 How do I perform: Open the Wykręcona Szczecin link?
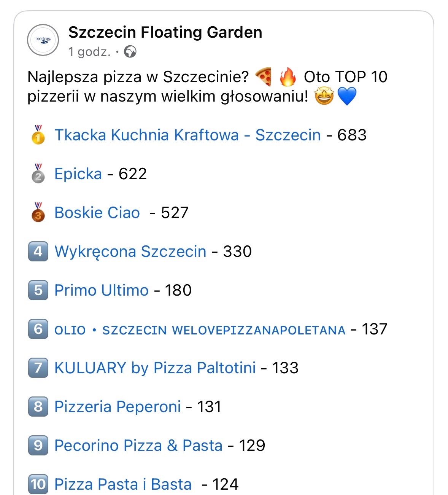[130, 251]
